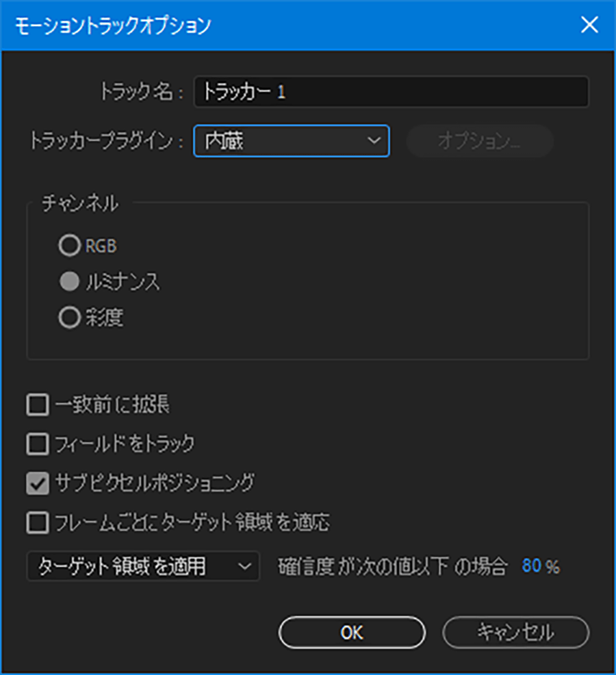Click the 彩度 label text
This screenshot has width=616, height=675.
(x=104, y=318)
